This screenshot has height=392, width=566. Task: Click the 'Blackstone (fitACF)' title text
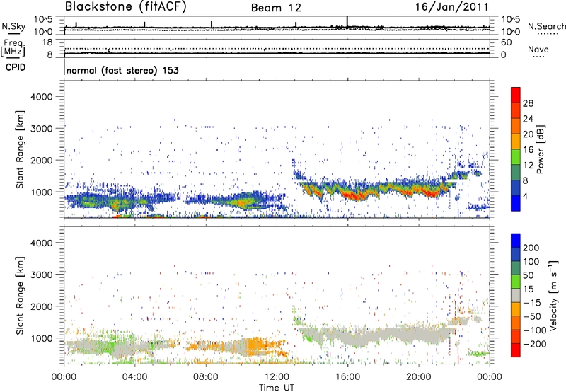point(125,7)
